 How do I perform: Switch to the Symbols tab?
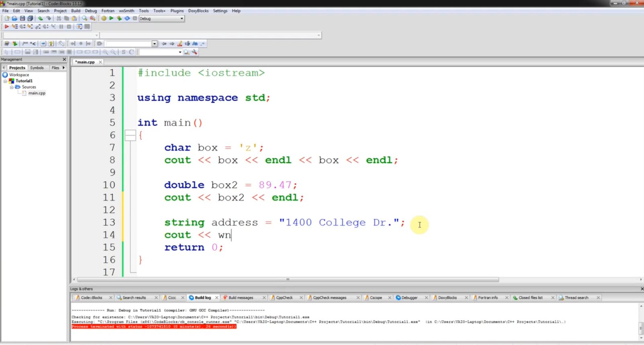[x=37, y=68]
